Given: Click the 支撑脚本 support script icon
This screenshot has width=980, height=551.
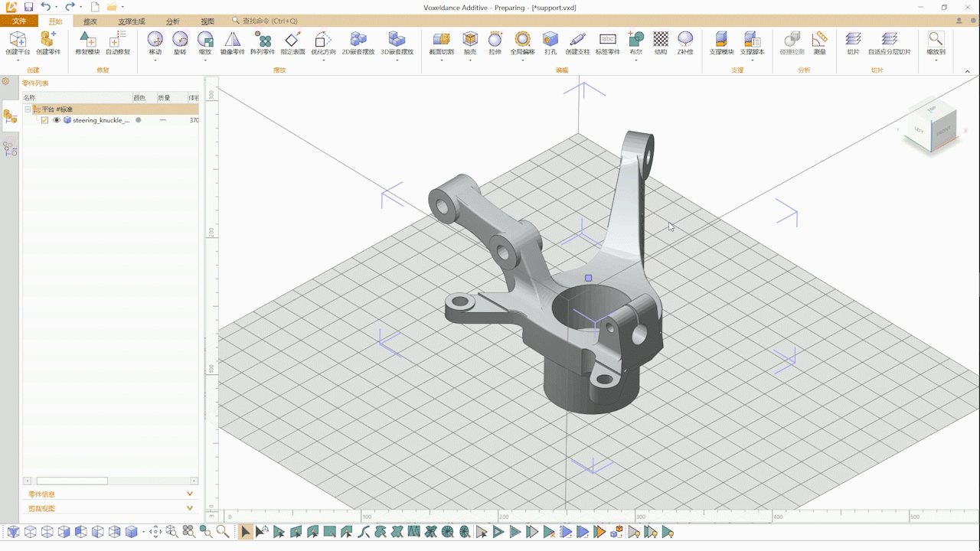Looking at the screenshot, I should click(x=752, y=39).
